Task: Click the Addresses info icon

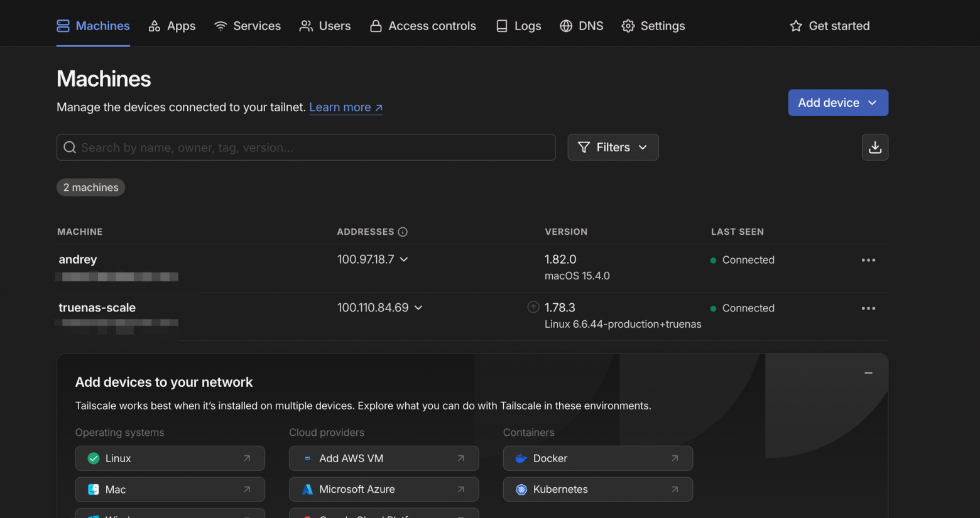Action: coord(403,232)
